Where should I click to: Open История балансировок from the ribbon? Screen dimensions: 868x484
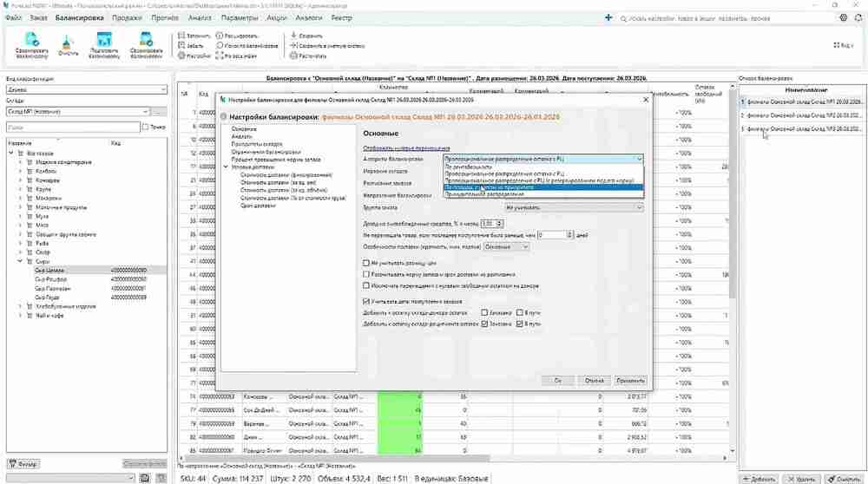[247, 46]
